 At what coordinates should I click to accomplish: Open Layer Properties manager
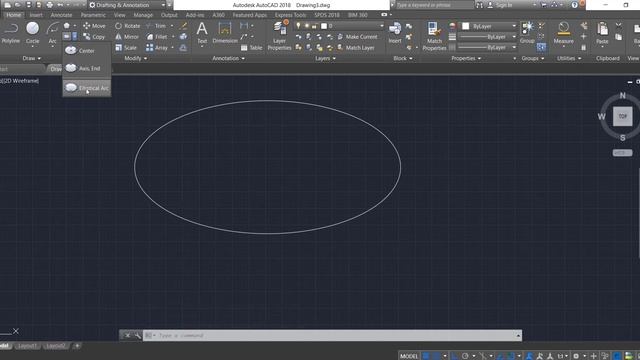pos(279,36)
